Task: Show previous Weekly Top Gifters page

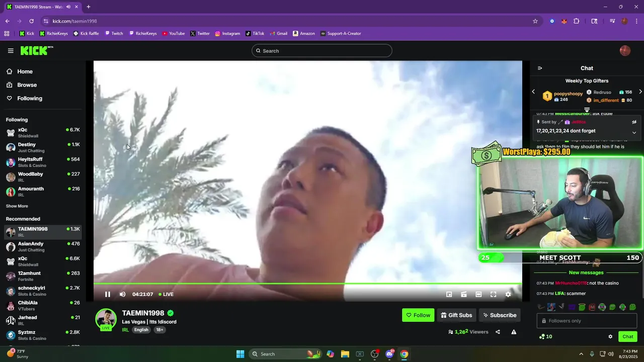Action: click(x=534, y=92)
